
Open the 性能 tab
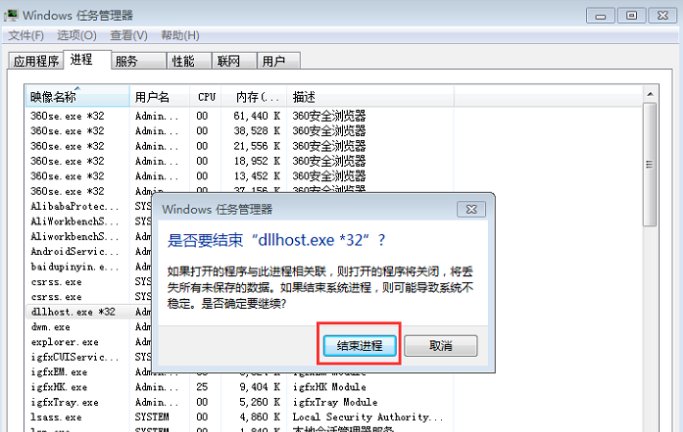click(x=189, y=61)
